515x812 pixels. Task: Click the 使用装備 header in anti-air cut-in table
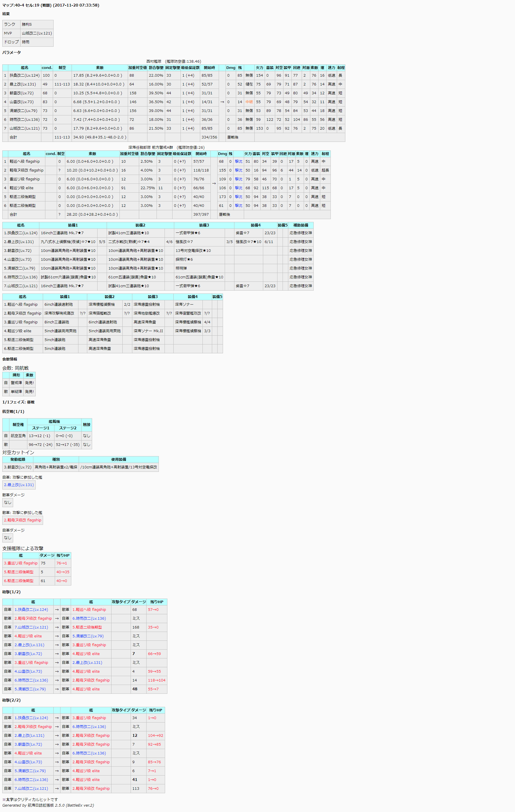(x=118, y=459)
